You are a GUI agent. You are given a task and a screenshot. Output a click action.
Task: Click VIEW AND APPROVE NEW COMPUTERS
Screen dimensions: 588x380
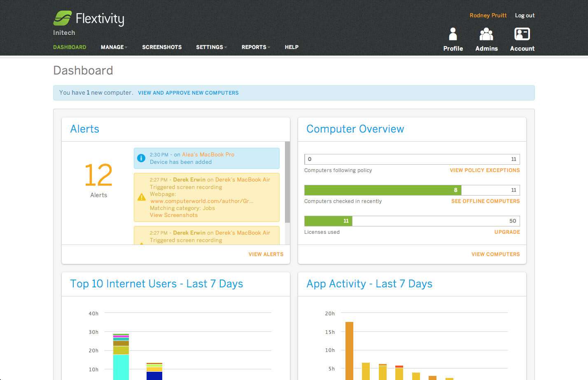pos(188,93)
